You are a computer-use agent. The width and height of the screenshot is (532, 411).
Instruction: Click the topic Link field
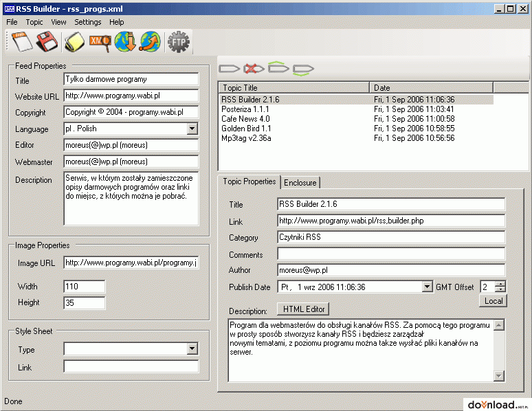click(x=391, y=221)
